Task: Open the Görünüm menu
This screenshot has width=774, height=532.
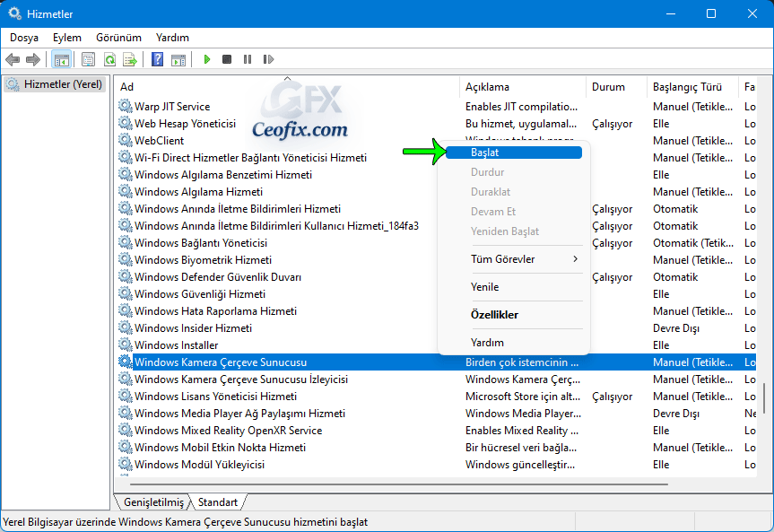Action: (x=118, y=38)
